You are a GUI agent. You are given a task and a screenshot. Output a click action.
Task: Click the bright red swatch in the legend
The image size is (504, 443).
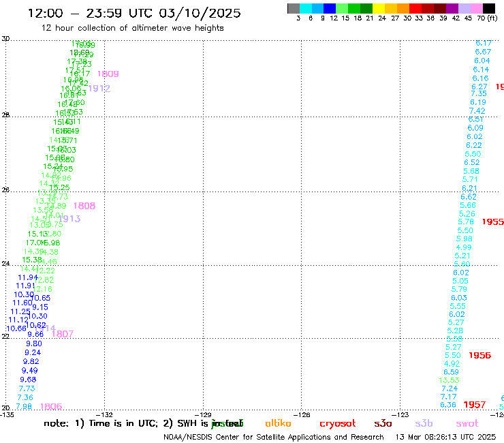[415, 8]
